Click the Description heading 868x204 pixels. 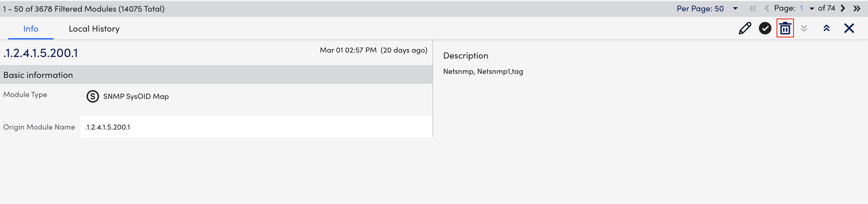click(x=465, y=56)
